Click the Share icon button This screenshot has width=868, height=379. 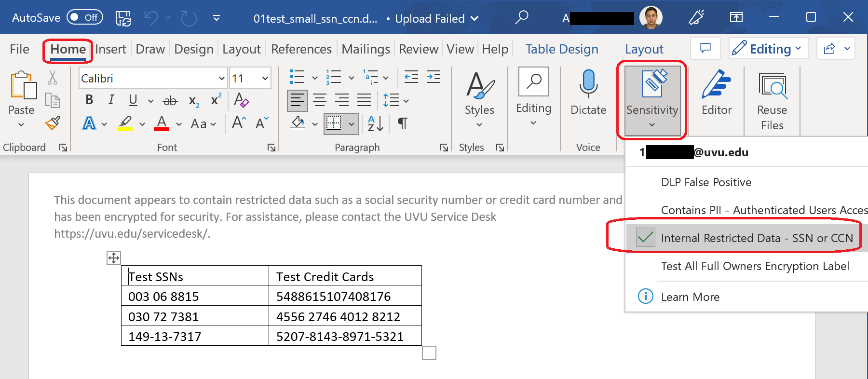click(x=829, y=48)
